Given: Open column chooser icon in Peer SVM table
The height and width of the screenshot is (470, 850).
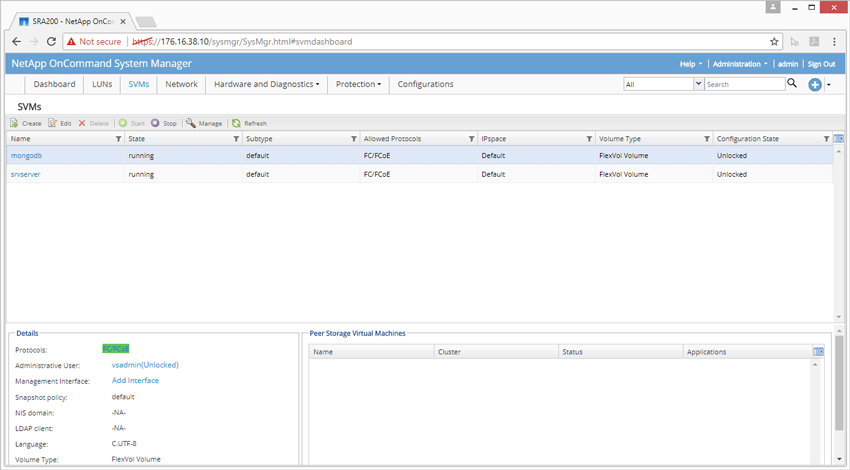Looking at the screenshot, I should tap(819, 352).
